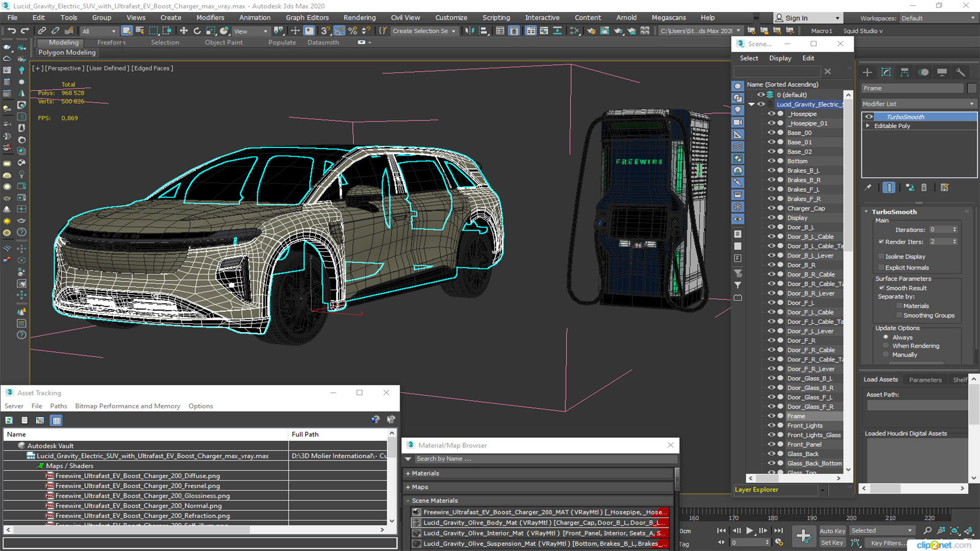Click Table View icon in Asset Tracking
980x551 pixels.
coord(57,420)
